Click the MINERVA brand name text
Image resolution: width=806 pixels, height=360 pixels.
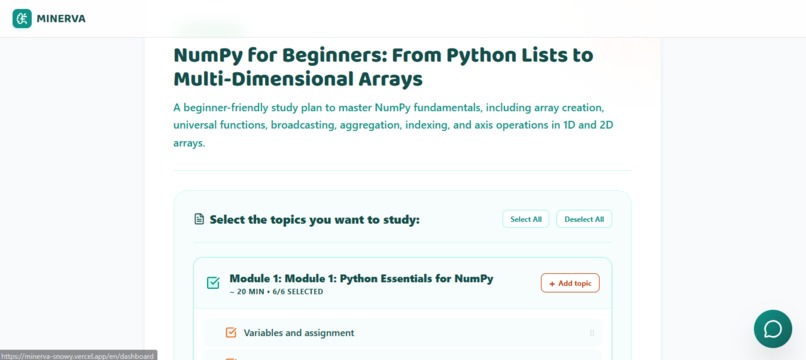[x=61, y=19]
